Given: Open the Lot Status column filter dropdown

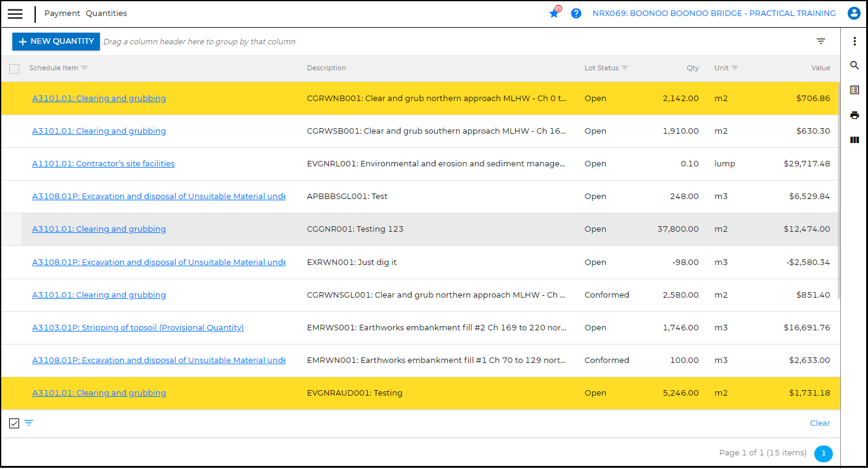Looking at the screenshot, I should (x=625, y=68).
